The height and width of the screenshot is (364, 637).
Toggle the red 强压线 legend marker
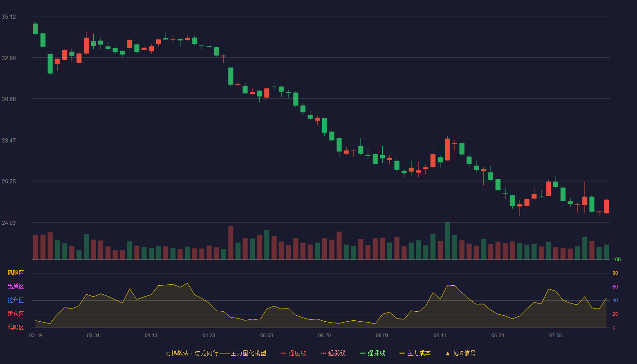[284, 353]
